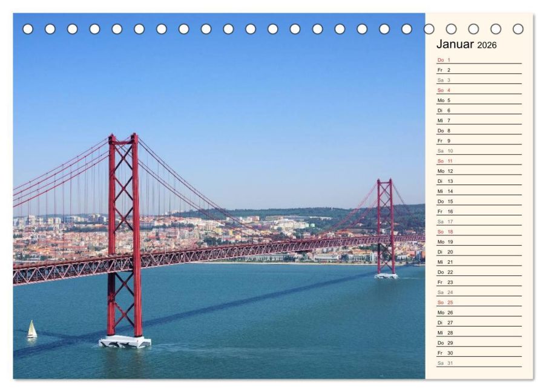Select the Mo 5 calendar row
The width and height of the screenshot is (546, 392).
coord(479,100)
